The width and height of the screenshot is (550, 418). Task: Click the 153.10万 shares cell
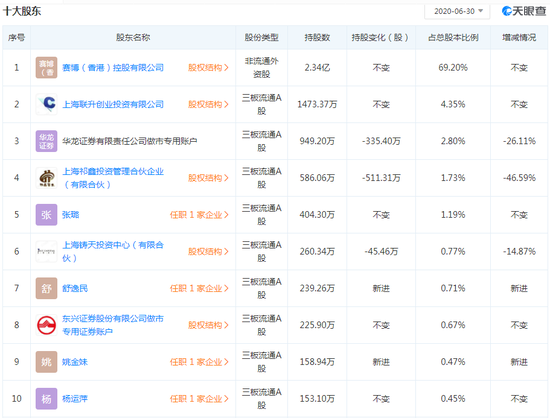(317, 399)
